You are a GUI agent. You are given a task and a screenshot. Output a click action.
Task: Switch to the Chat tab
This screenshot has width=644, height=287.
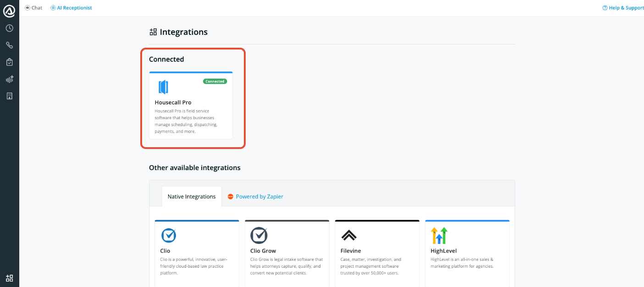33,8
